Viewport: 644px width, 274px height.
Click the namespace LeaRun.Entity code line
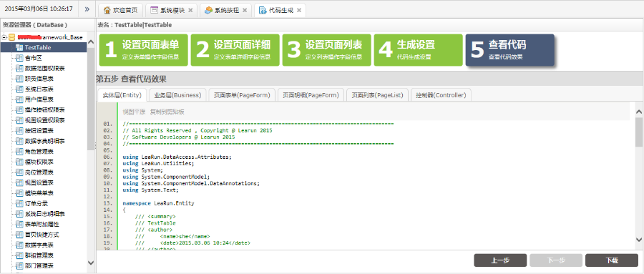point(158,203)
